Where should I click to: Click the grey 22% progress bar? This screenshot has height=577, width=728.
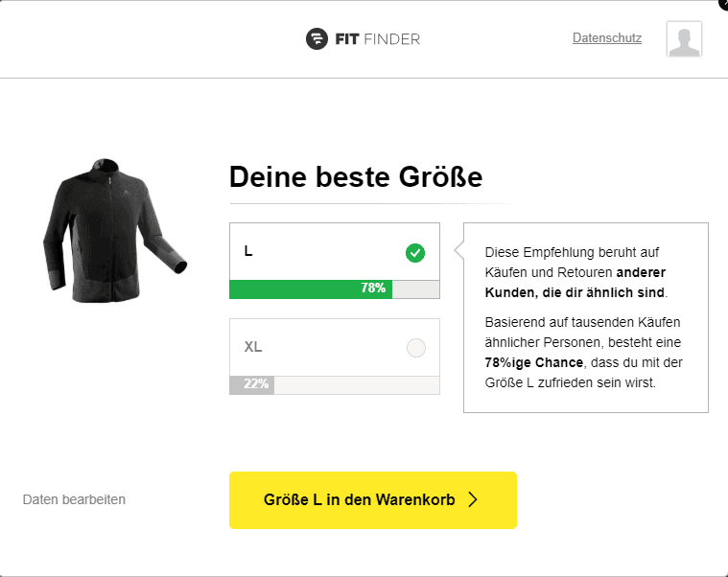point(251,384)
